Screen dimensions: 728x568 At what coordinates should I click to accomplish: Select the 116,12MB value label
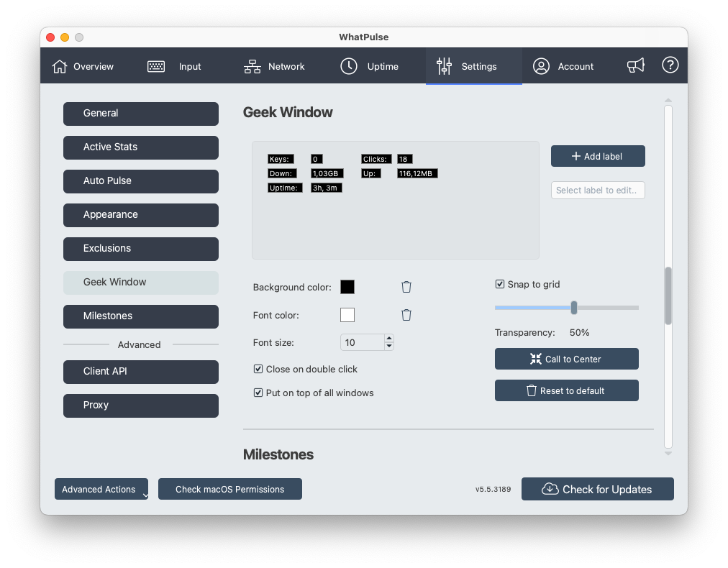click(x=417, y=173)
